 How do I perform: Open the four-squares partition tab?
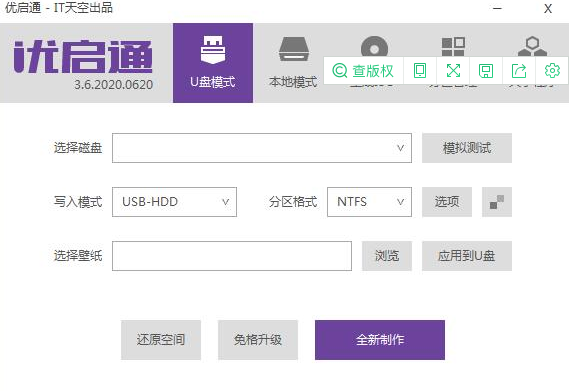pyautogui.click(x=453, y=46)
